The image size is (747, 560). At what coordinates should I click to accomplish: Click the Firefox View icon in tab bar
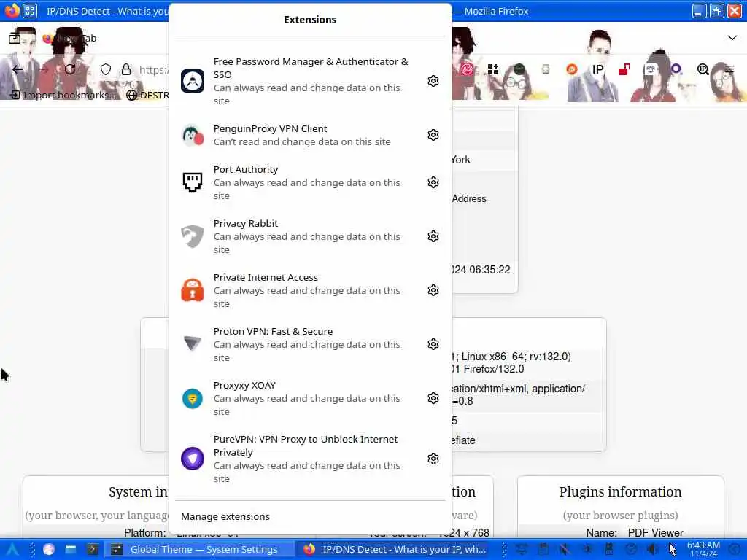tap(15, 38)
